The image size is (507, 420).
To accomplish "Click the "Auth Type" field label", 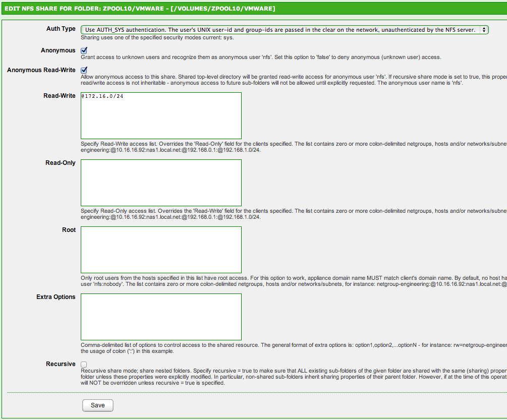I will 61,29.
